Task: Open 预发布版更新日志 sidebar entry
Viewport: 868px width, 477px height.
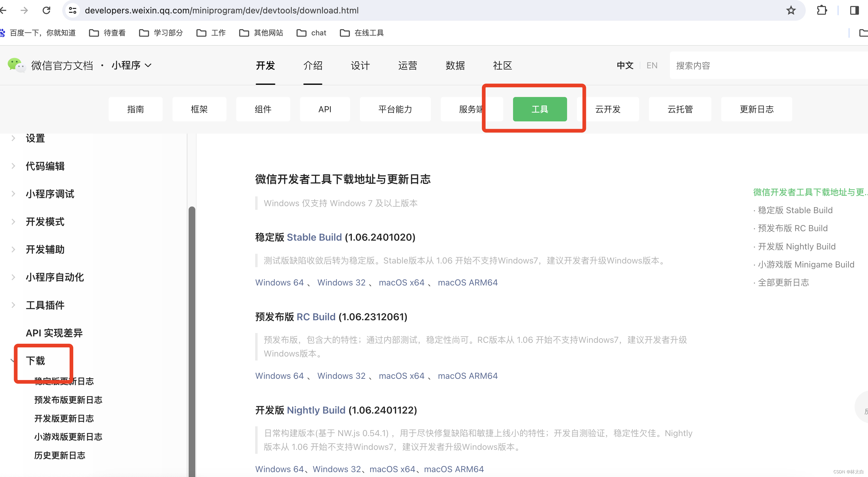Action: click(x=68, y=400)
